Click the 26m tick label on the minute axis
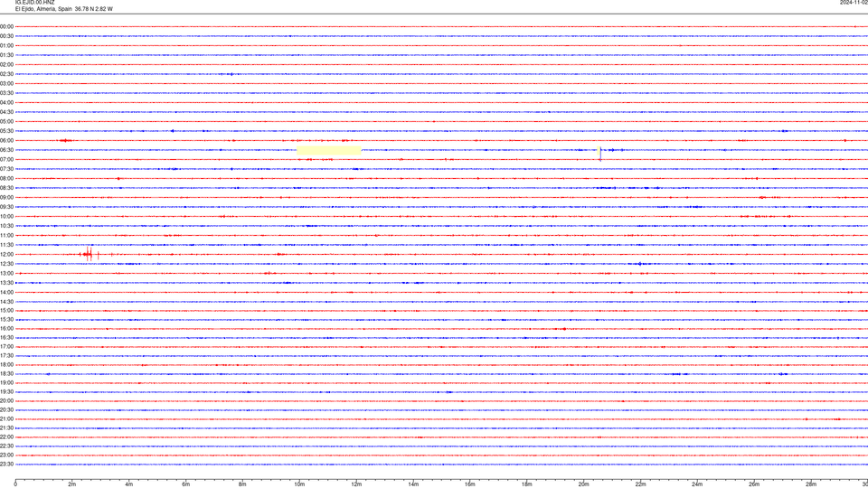868x488 pixels. click(754, 484)
